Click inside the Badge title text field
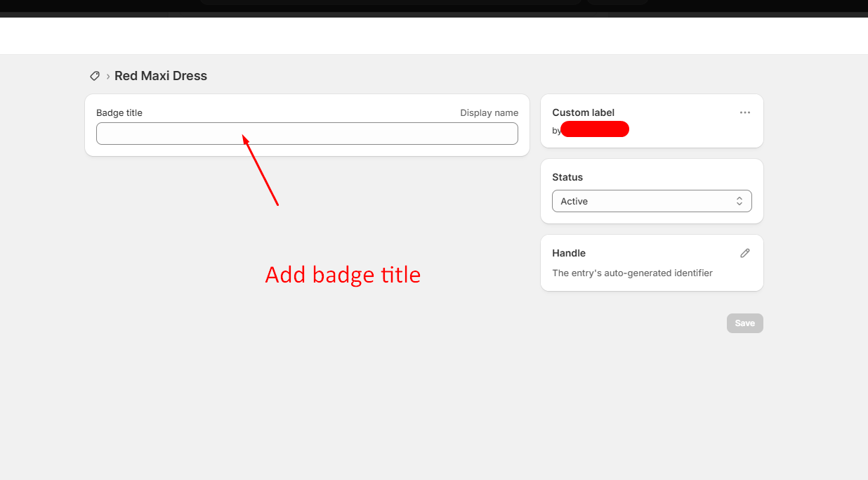 [307, 134]
